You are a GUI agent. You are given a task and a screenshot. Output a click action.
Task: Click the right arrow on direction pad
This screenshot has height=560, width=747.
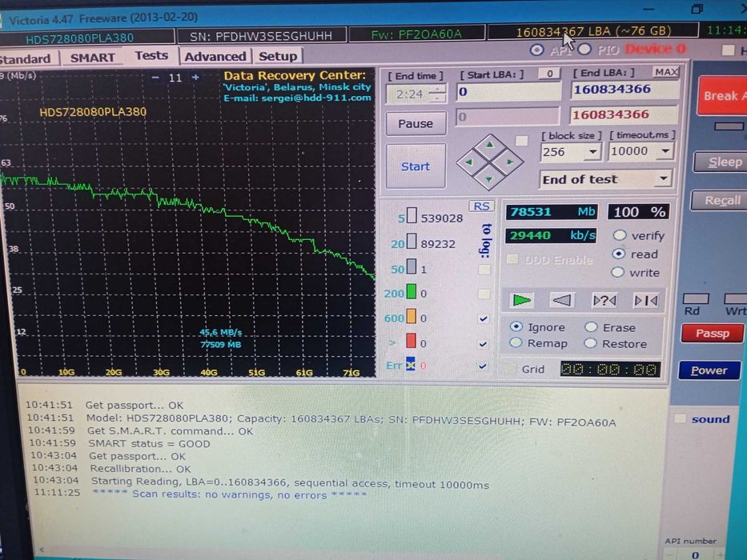click(510, 162)
